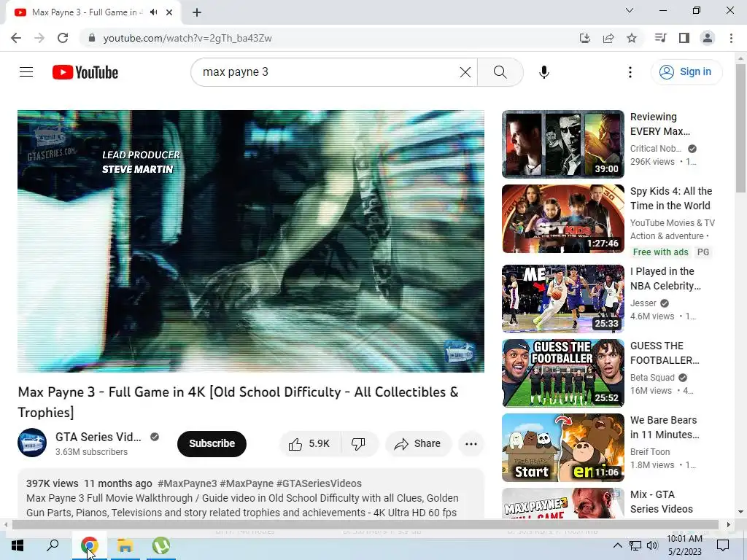The width and height of the screenshot is (747, 560).
Task: Close the Max Payne 3 tab
Action: pos(169,12)
